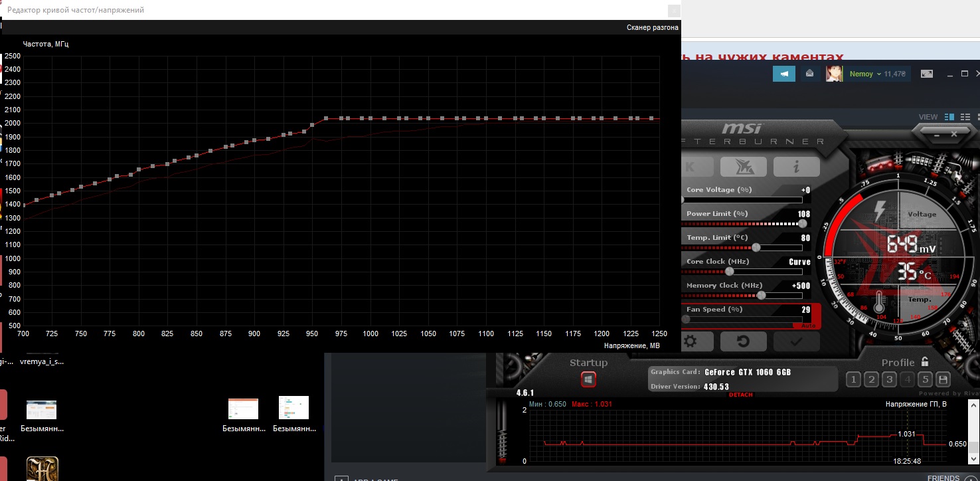Open Afterburner information with the i button
This screenshot has width=980, height=481.
click(796, 166)
